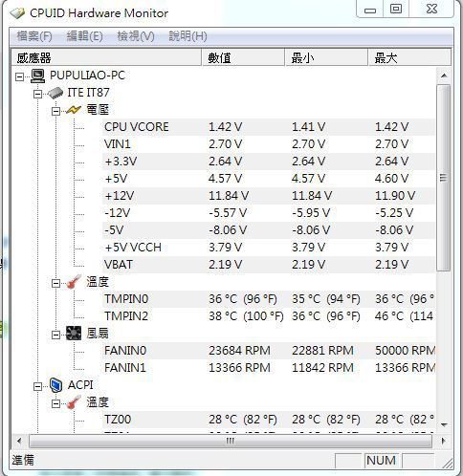
Task: Click the horizontal scrollbar right arrow
Action: (443, 441)
